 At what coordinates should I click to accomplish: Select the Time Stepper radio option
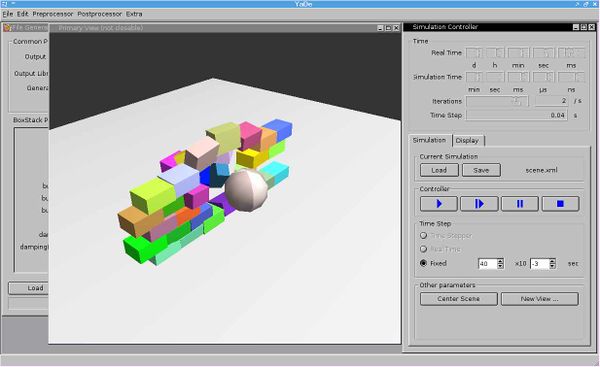tap(424, 236)
